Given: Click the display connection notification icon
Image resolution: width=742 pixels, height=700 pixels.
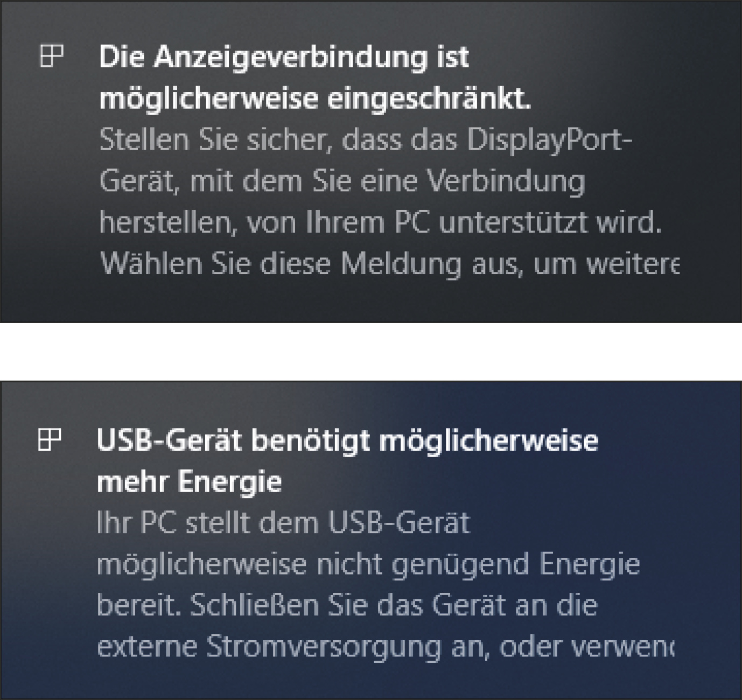Looking at the screenshot, I should click(x=52, y=56).
